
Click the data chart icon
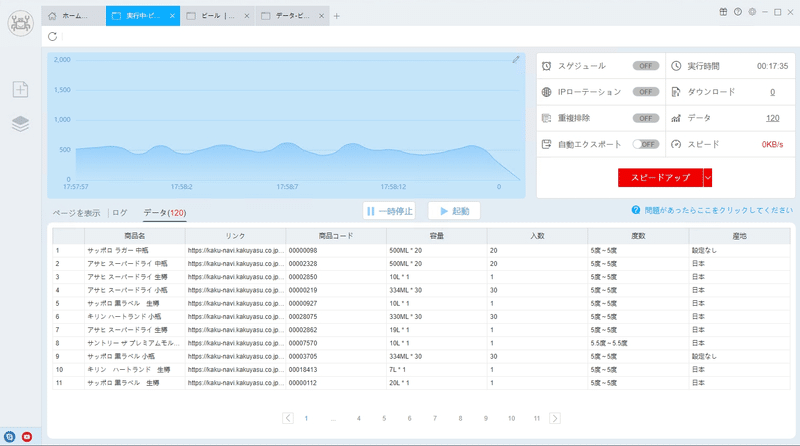tap(676, 118)
